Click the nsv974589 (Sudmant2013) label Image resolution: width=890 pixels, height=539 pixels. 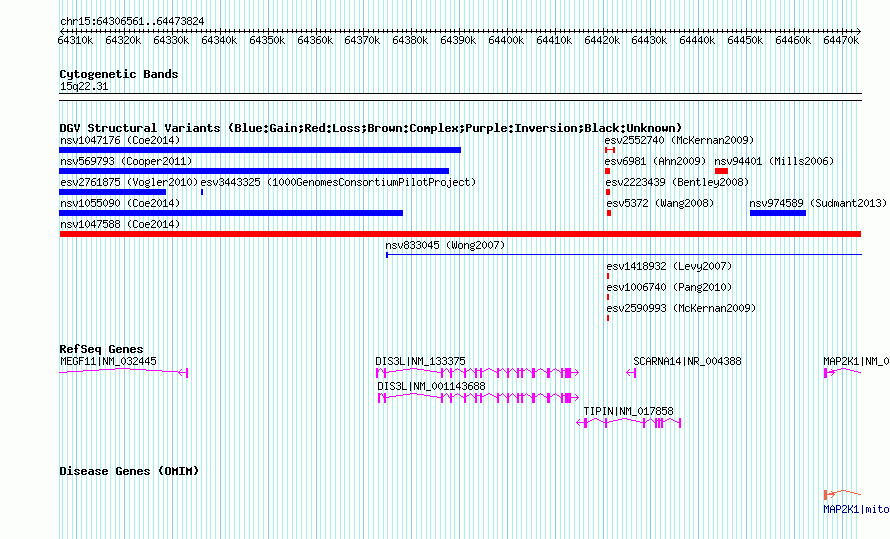coord(818,203)
